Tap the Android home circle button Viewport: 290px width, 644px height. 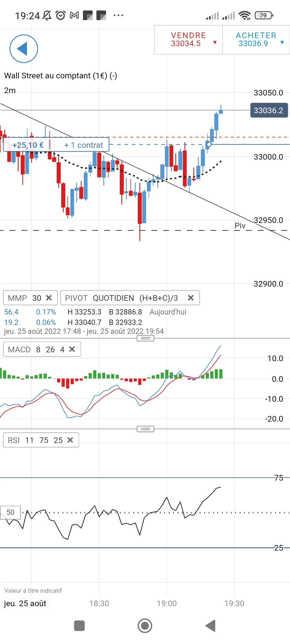145,626
